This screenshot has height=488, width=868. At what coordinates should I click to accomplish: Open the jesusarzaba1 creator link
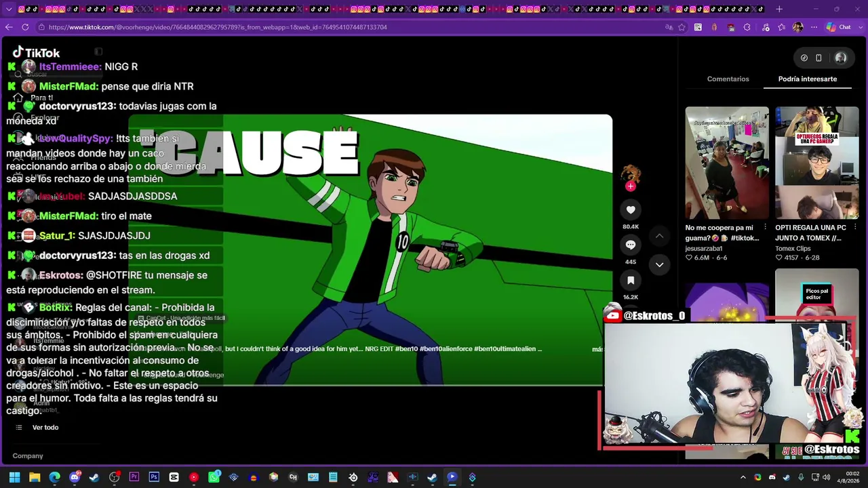704,249
